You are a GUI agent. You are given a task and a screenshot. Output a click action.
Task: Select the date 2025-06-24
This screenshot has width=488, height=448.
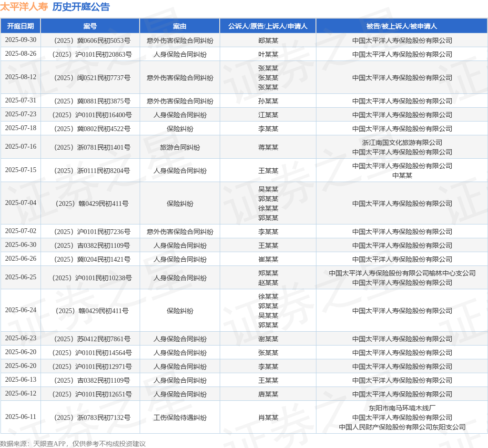pos(20,310)
